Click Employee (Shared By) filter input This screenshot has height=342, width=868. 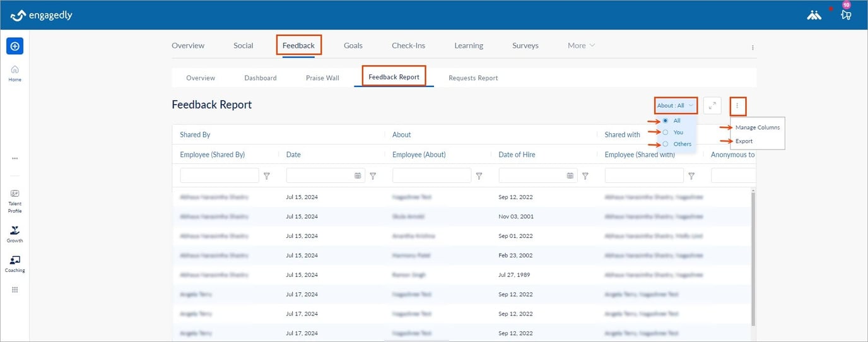pyautogui.click(x=220, y=175)
